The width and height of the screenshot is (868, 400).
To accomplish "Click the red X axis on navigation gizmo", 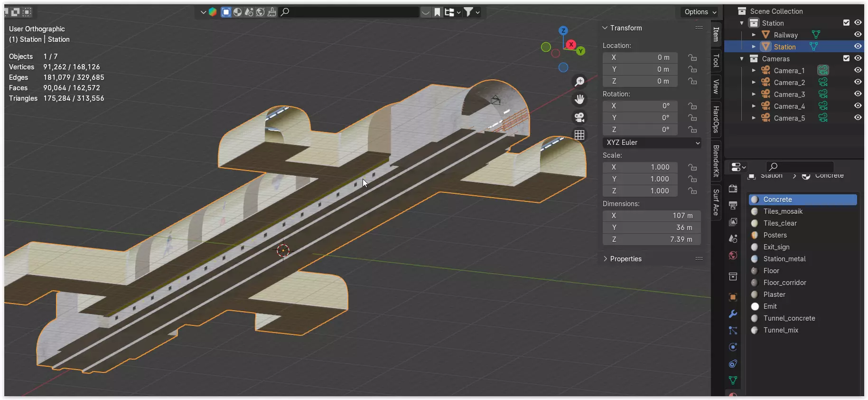I will (x=571, y=44).
